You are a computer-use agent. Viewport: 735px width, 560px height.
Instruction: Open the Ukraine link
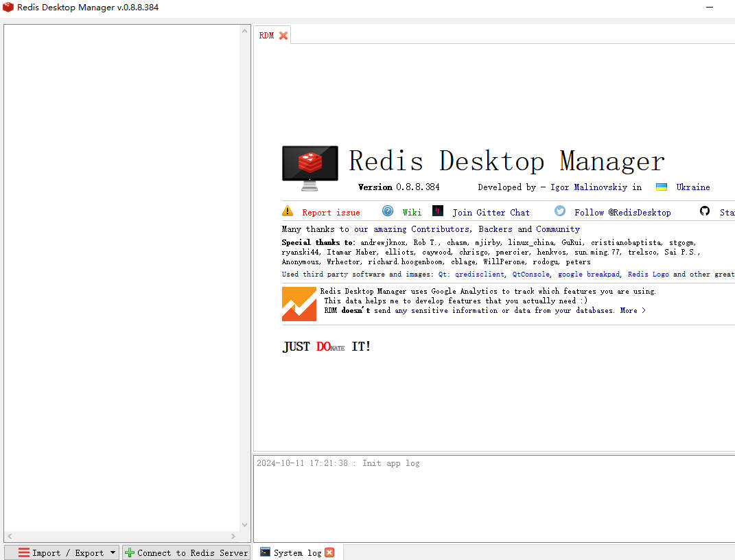pyautogui.click(x=693, y=187)
